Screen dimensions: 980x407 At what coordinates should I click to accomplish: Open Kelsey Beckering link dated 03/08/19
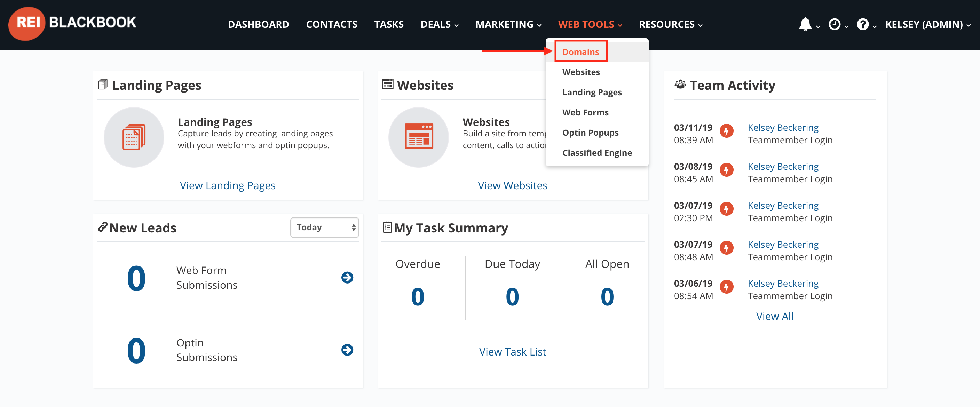(x=783, y=167)
